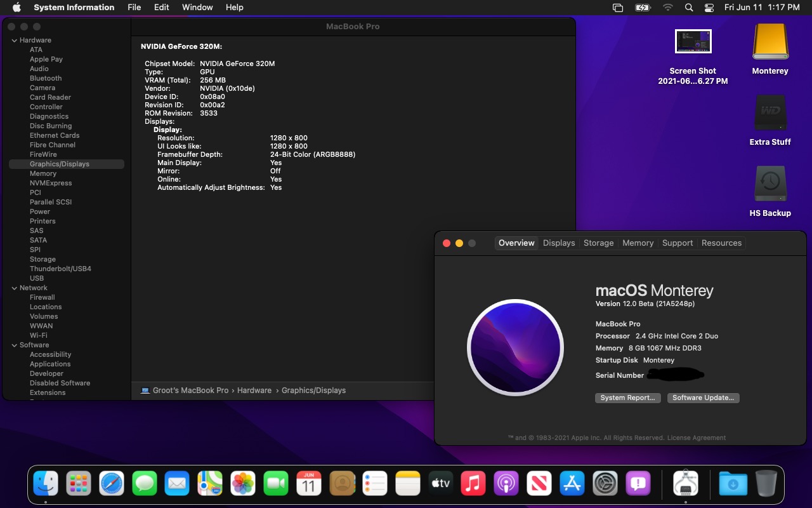Open Notes app in the Dock
The image size is (812, 508).
(x=408, y=484)
